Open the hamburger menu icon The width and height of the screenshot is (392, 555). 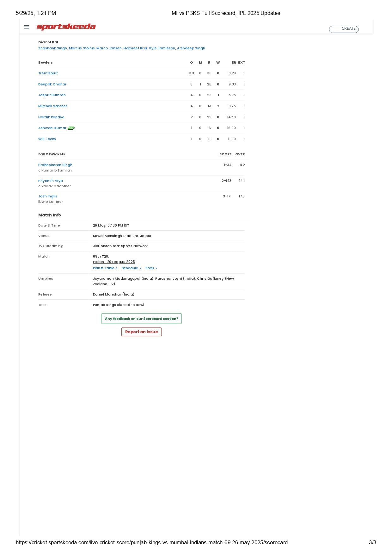tap(27, 27)
